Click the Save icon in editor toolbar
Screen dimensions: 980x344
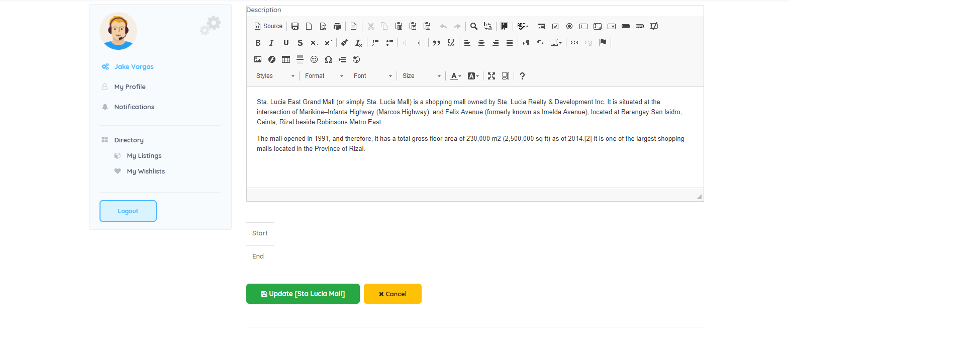tap(295, 26)
